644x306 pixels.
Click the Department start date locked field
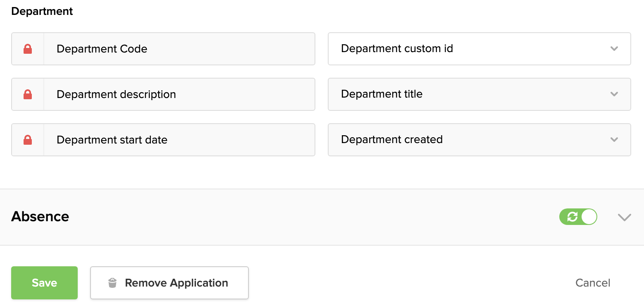coord(179,140)
